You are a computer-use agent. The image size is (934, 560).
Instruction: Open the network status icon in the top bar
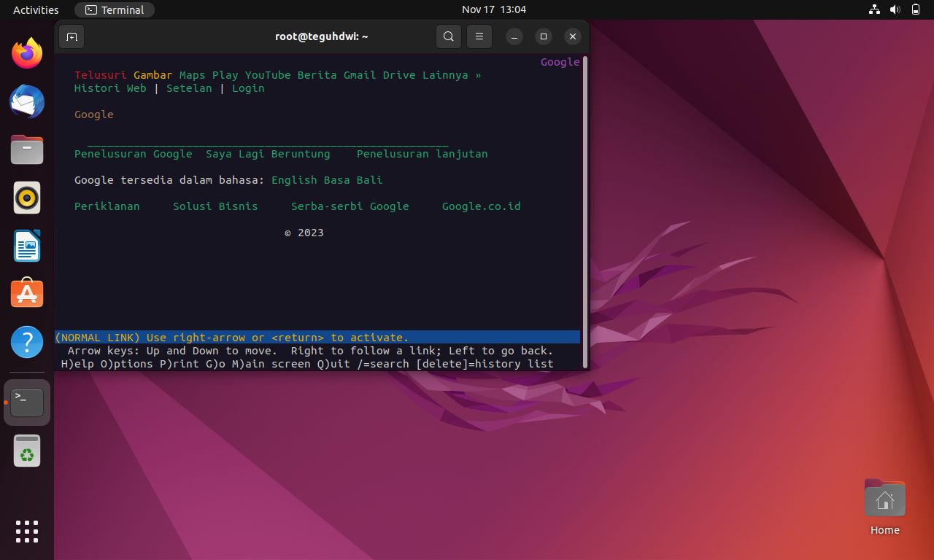click(874, 9)
